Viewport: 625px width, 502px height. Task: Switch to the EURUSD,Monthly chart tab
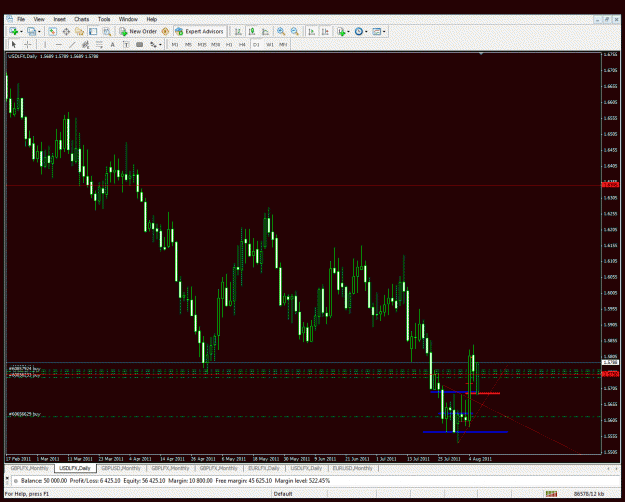352,468
